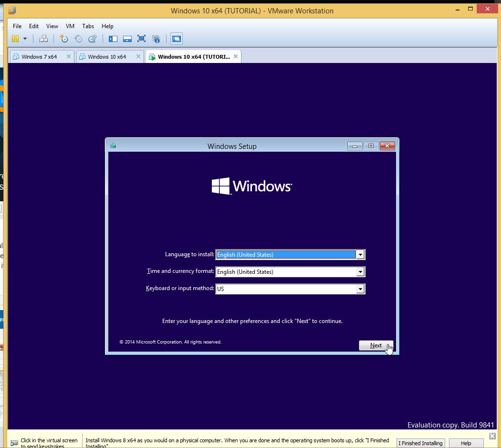Click the Send Ctrl+Alt+Del toolbar icon
The width and height of the screenshot is (501, 448).
pyautogui.click(x=43, y=39)
